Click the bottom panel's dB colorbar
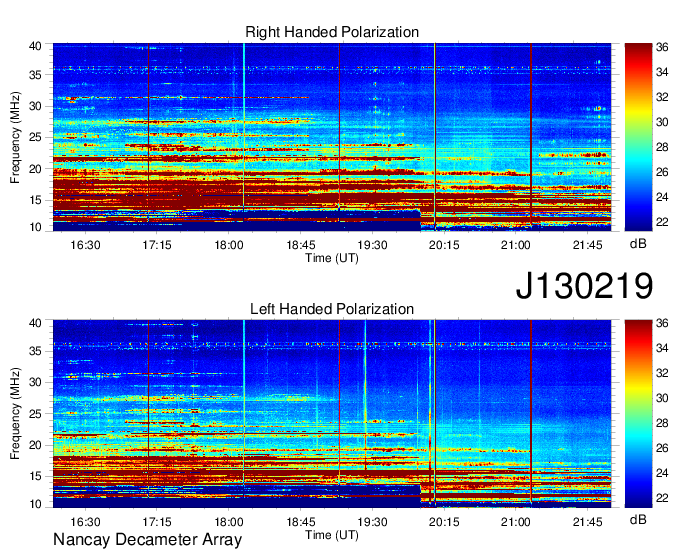680x552 pixels. 638,414
